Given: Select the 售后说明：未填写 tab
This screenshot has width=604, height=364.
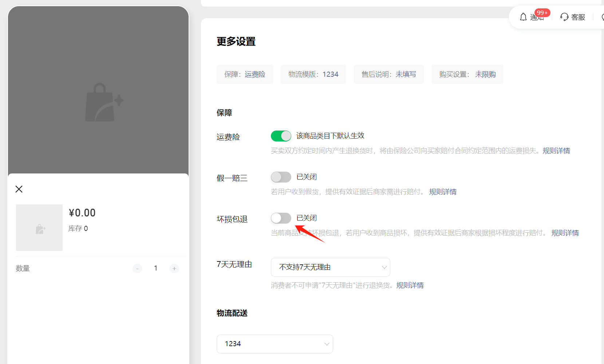Looking at the screenshot, I should tap(388, 74).
